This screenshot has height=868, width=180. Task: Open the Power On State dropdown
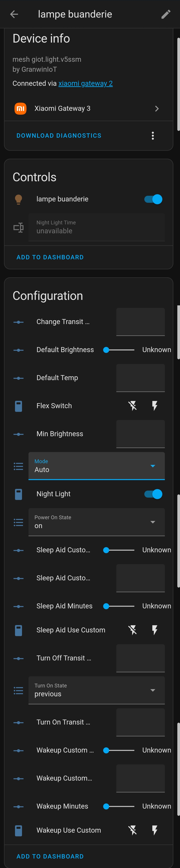tap(96, 522)
